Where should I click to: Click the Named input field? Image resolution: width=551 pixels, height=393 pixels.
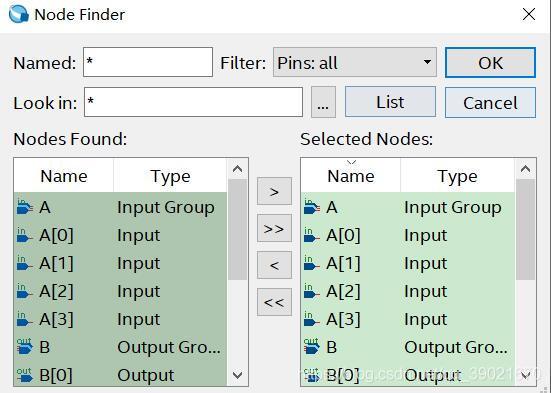pyautogui.click(x=148, y=62)
